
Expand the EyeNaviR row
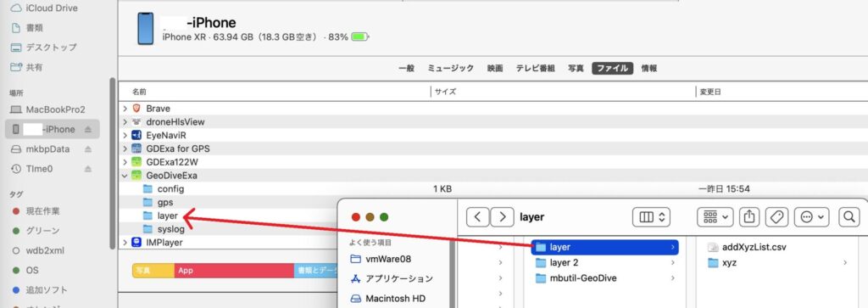[125, 135]
